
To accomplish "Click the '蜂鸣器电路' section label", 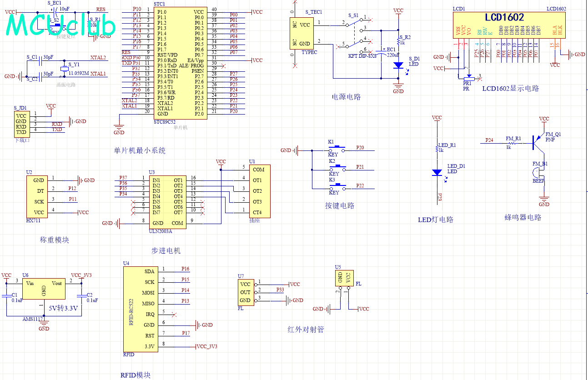I will tap(523, 218).
